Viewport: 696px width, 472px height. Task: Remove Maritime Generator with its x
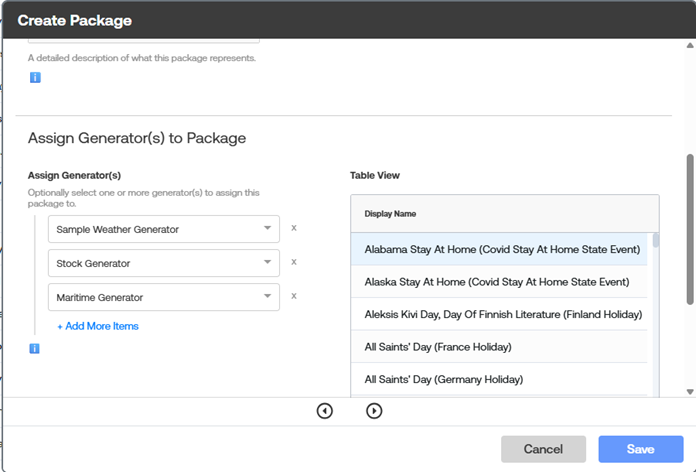pyautogui.click(x=294, y=296)
